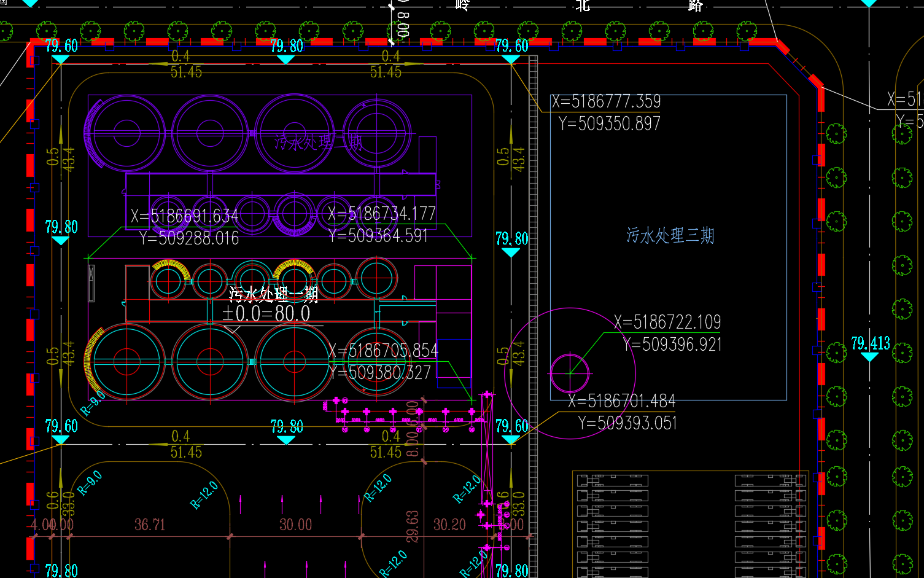This screenshot has width=924, height=578.
Task: Click the 29.63 vertical dimension text
Action: click(x=413, y=526)
